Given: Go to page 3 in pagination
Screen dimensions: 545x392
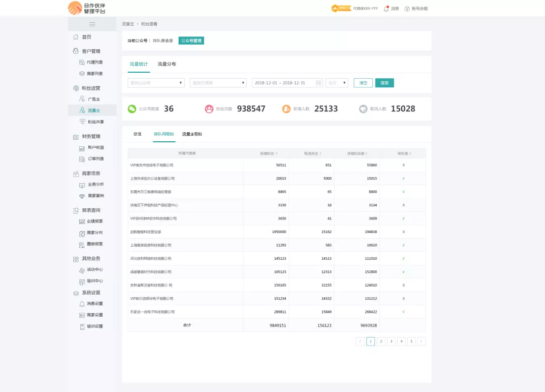Looking at the screenshot, I should (x=391, y=342).
